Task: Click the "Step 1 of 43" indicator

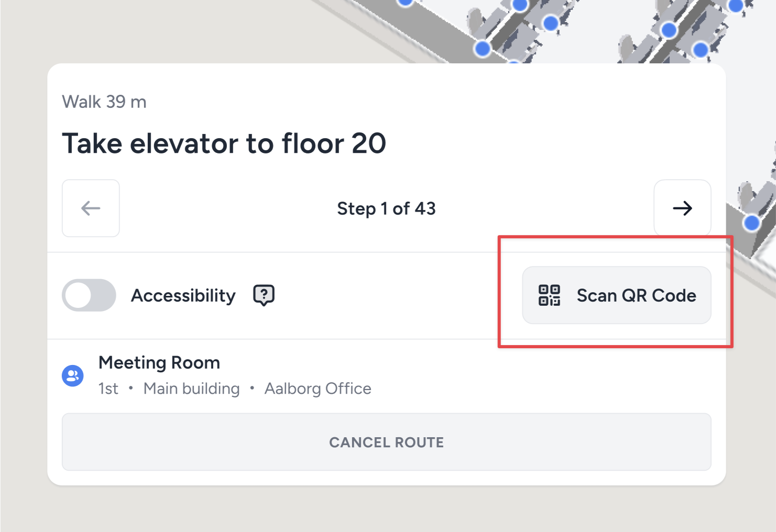Action: pyautogui.click(x=386, y=208)
